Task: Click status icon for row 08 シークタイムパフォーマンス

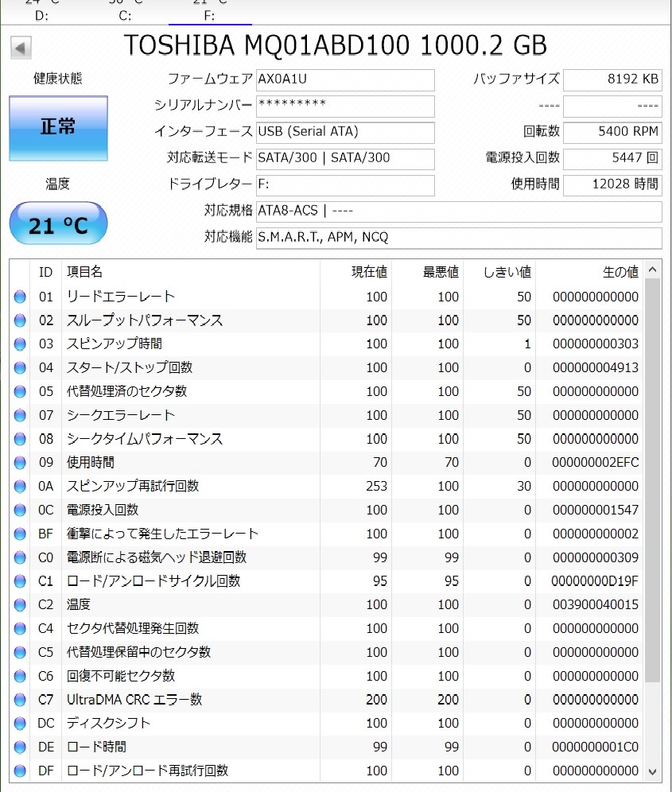Action: click(x=20, y=439)
